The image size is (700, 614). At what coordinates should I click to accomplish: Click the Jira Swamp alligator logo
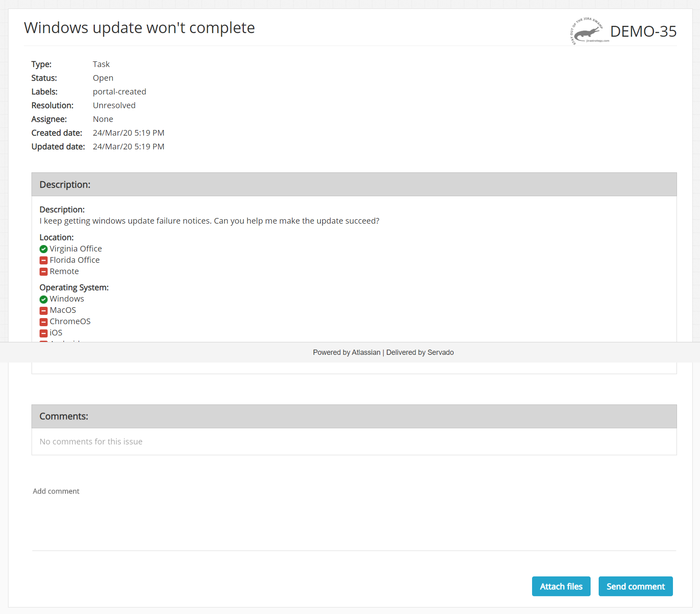pos(587,31)
